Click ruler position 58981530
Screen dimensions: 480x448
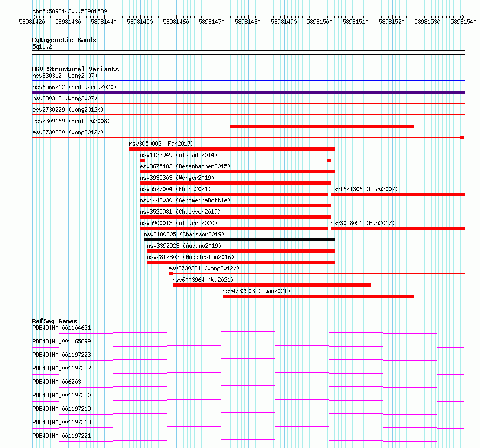[x=427, y=22]
